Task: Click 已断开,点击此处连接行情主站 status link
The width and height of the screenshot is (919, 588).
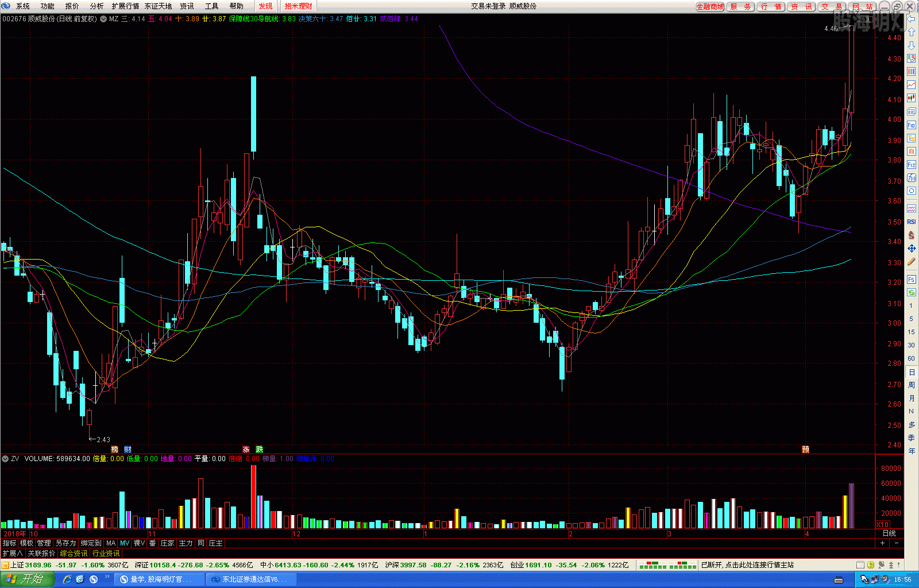Action: pyautogui.click(x=747, y=565)
